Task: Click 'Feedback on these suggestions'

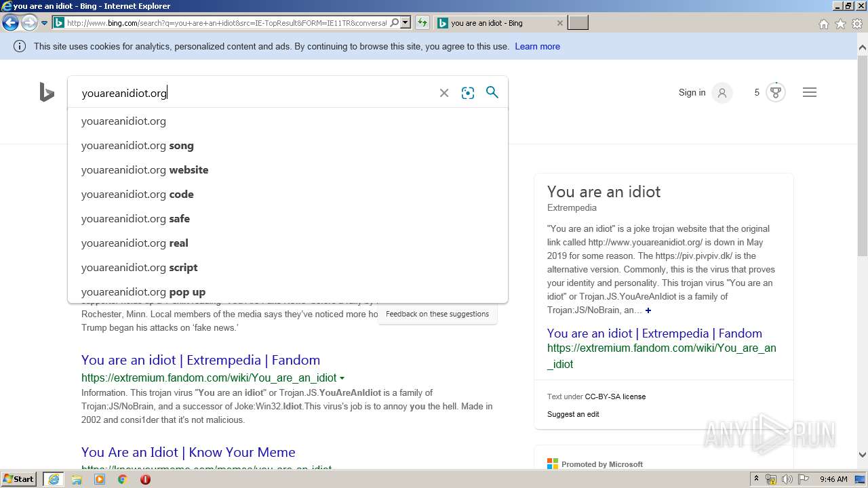Action: click(x=437, y=314)
